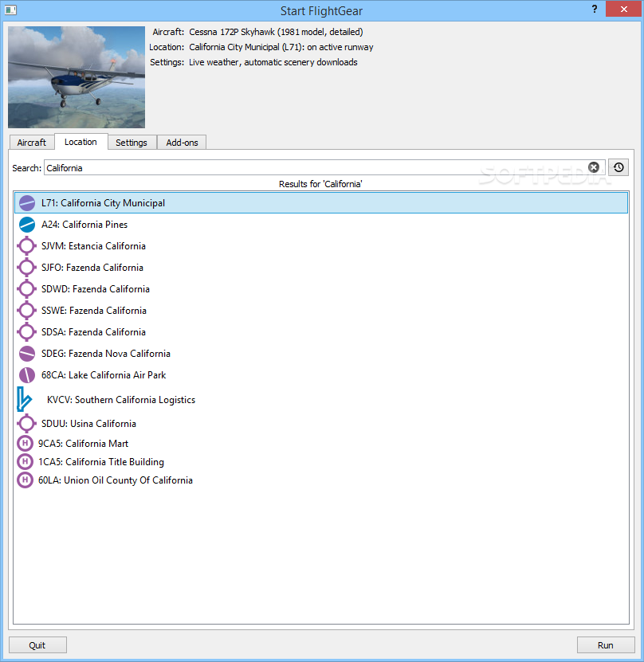Click the FlightGear window icon in title bar
Image resolution: width=644 pixels, height=662 pixels.
[10, 10]
